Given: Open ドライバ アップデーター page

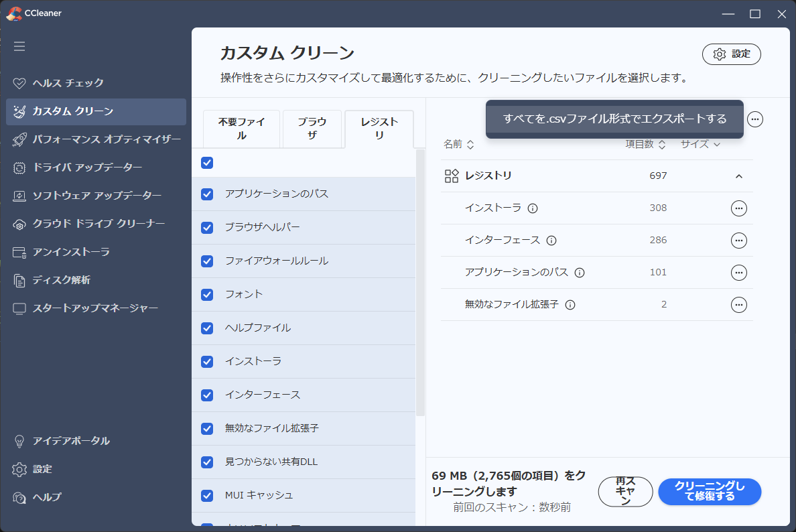Looking at the screenshot, I should click(x=96, y=168).
